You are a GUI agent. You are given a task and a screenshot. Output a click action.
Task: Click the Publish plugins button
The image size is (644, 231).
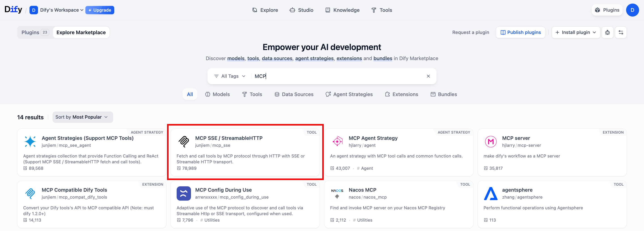520,32
